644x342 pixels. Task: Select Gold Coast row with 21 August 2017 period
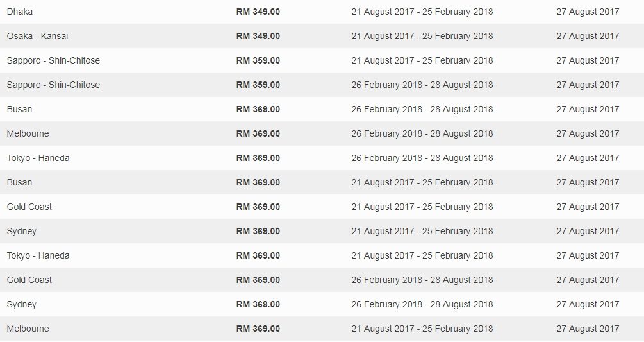pos(322,207)
